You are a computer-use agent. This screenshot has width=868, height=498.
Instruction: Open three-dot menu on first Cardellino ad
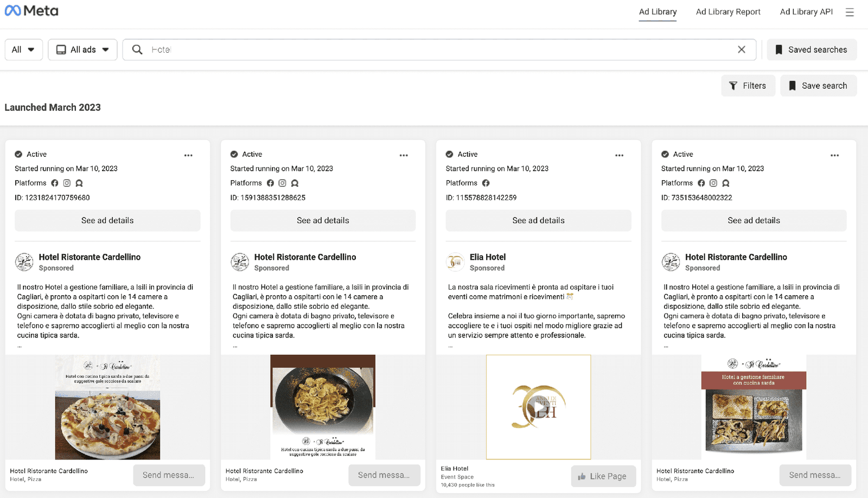click(x=188, y=155)
